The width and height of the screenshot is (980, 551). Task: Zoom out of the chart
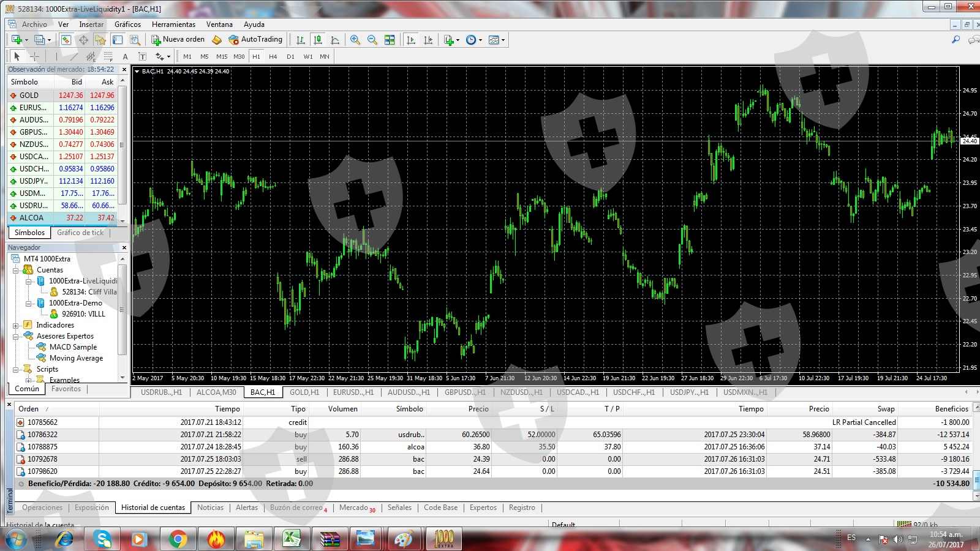click(372, 40)
